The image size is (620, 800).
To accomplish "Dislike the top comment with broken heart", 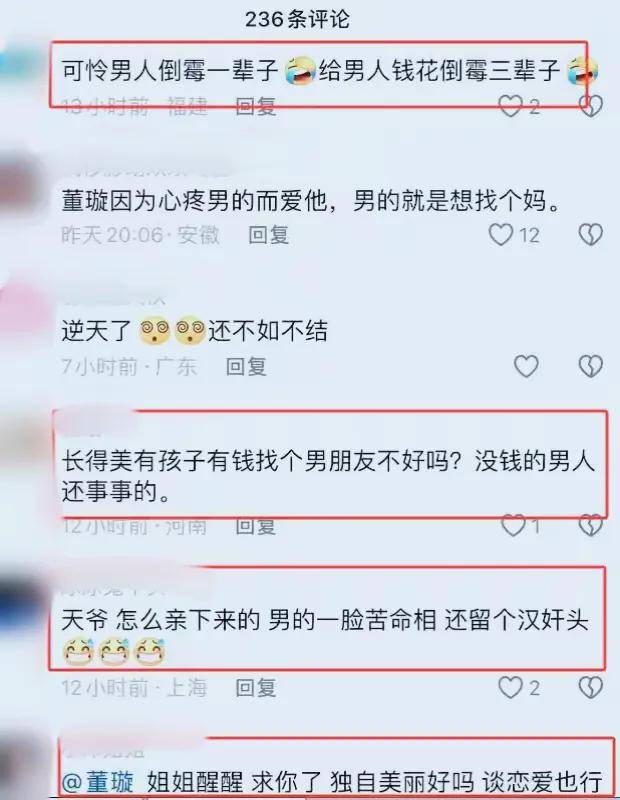I will click(x=591, y=106).
